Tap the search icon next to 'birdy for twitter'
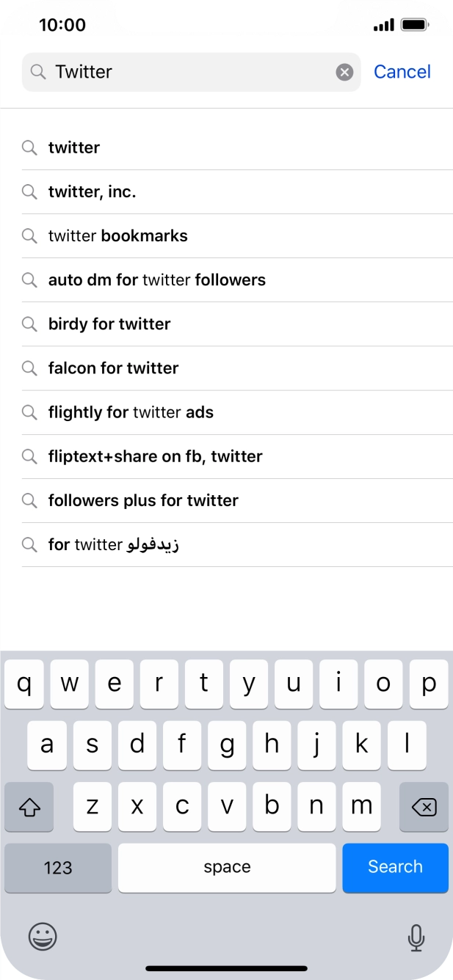The width and height of the screenshot is (453, 980). tap(30, 324)
